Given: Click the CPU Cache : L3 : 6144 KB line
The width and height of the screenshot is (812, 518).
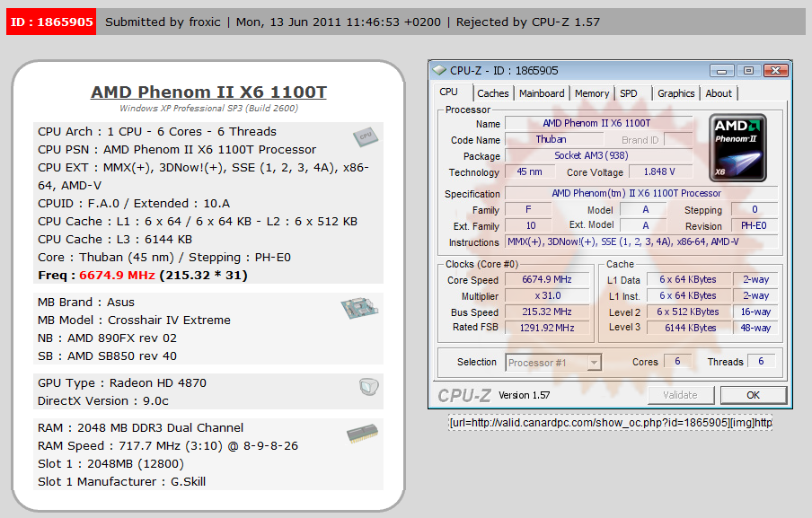Looking at the screenshot, I should click(115, 240).
